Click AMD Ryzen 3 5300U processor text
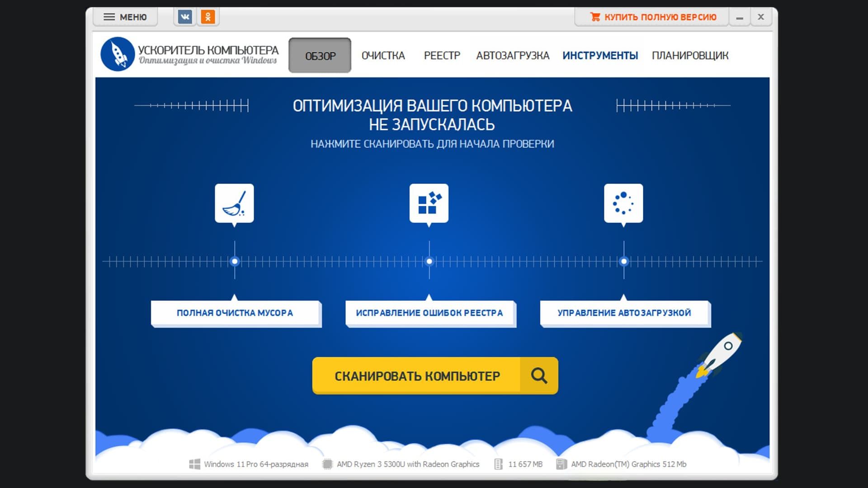 (x=408, y=464)
